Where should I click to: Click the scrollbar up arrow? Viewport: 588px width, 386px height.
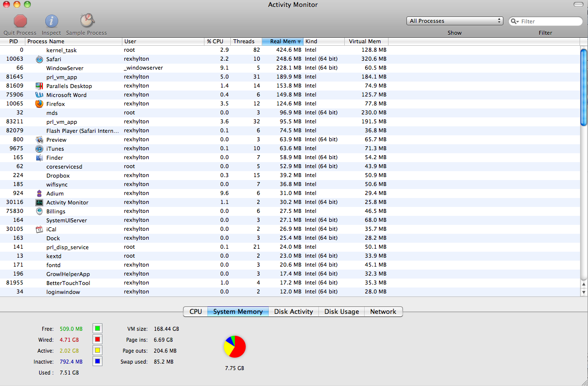tap(584, 285)
